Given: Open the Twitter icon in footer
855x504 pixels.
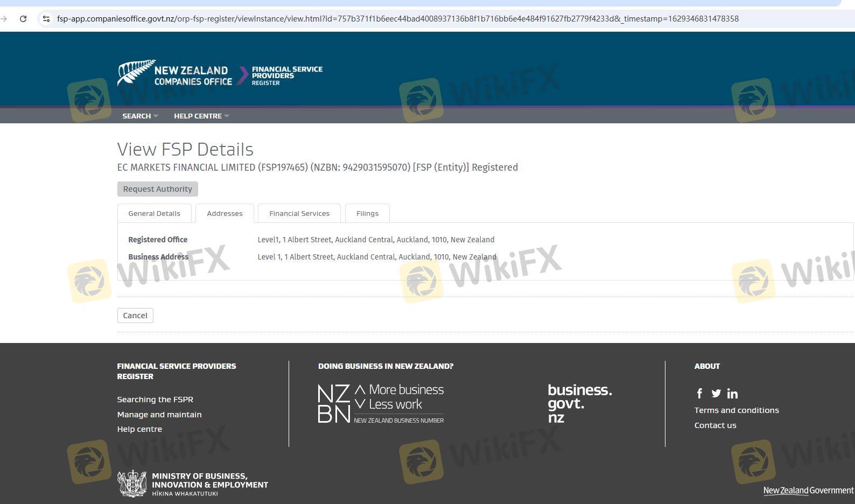Looking at the screenshot, I should pyautogui.click(x=716, y=394).
